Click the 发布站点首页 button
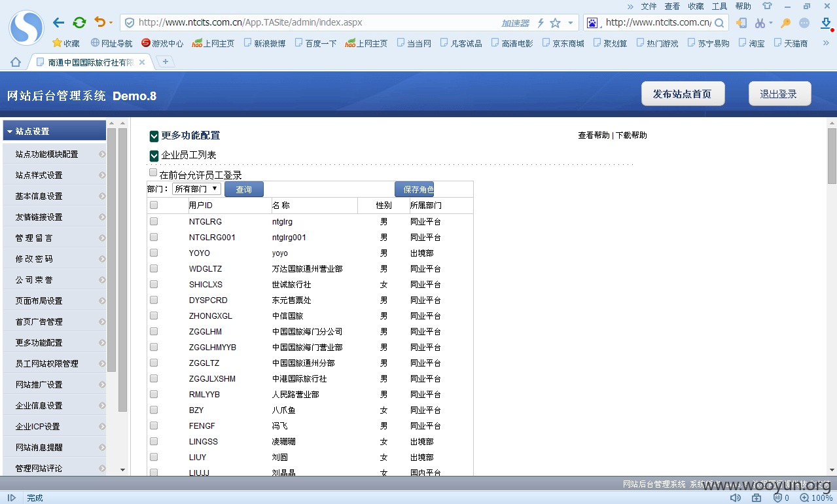The height and width of the screenshot is (504, 837). point(683,94)
